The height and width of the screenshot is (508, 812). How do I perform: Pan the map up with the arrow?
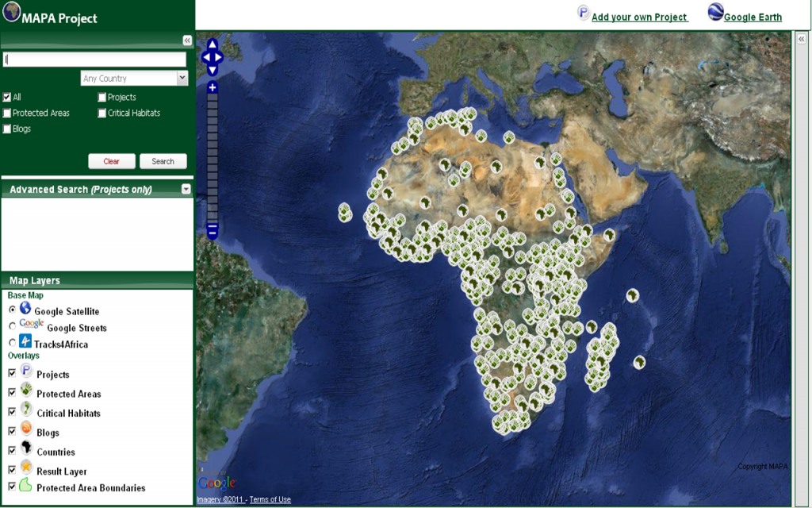213,45
